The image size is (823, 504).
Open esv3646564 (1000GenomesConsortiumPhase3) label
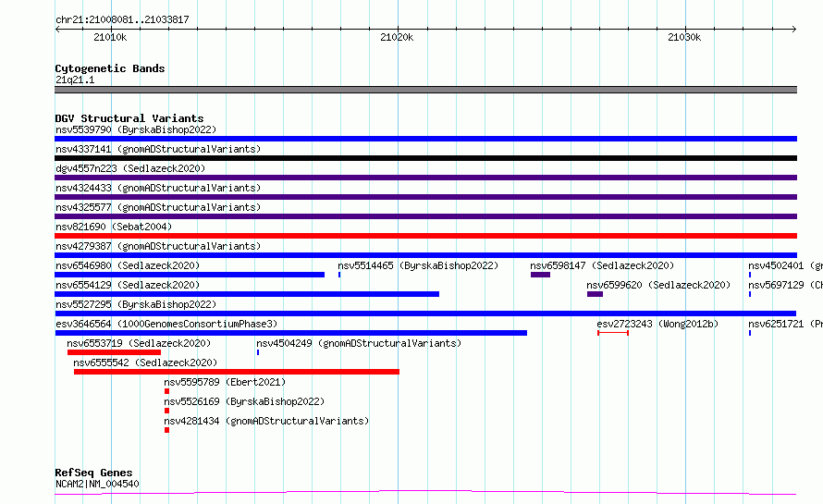(x=166, y=324)
